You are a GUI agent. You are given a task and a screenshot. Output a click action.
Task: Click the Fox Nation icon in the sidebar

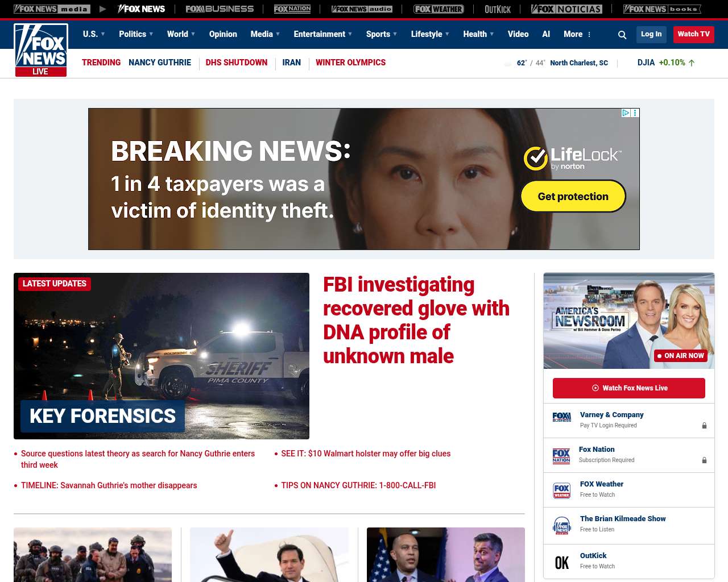[x=561, y=456]
